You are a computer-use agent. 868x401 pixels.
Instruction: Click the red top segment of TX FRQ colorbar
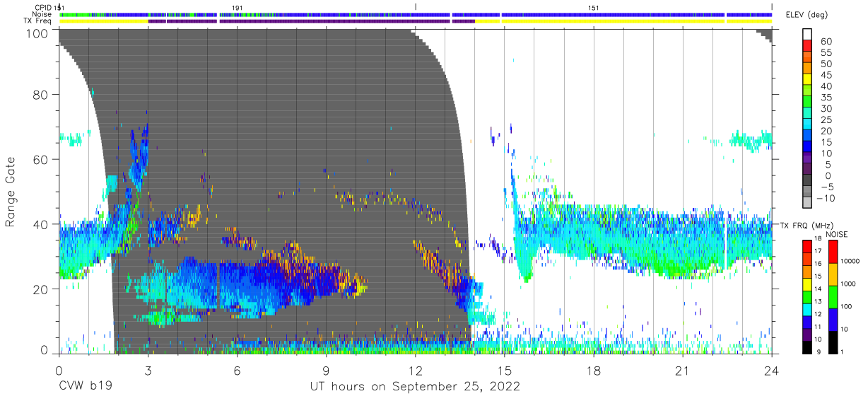[x=807, y=247]
